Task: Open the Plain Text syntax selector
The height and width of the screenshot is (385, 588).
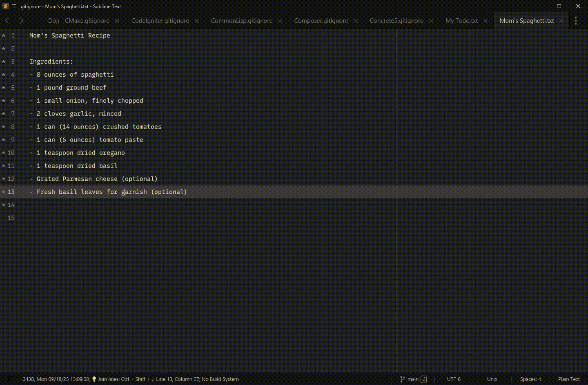Action: click(569, 379)
